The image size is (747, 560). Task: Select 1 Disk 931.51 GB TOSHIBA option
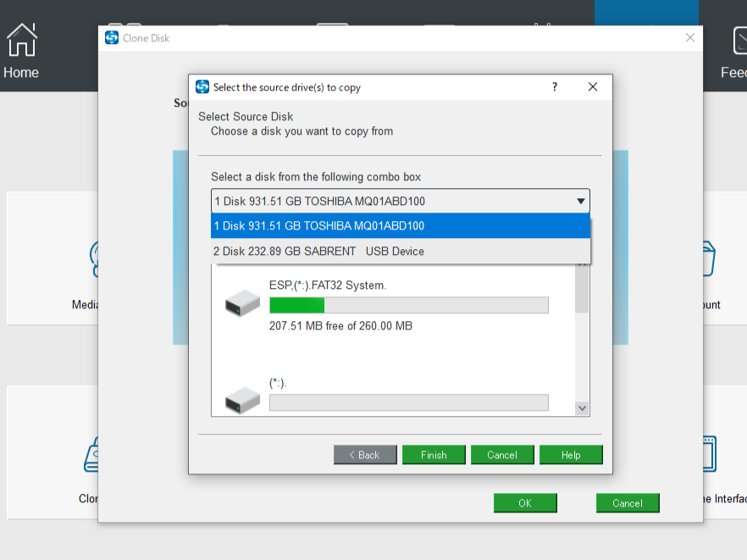coord(400,226)
